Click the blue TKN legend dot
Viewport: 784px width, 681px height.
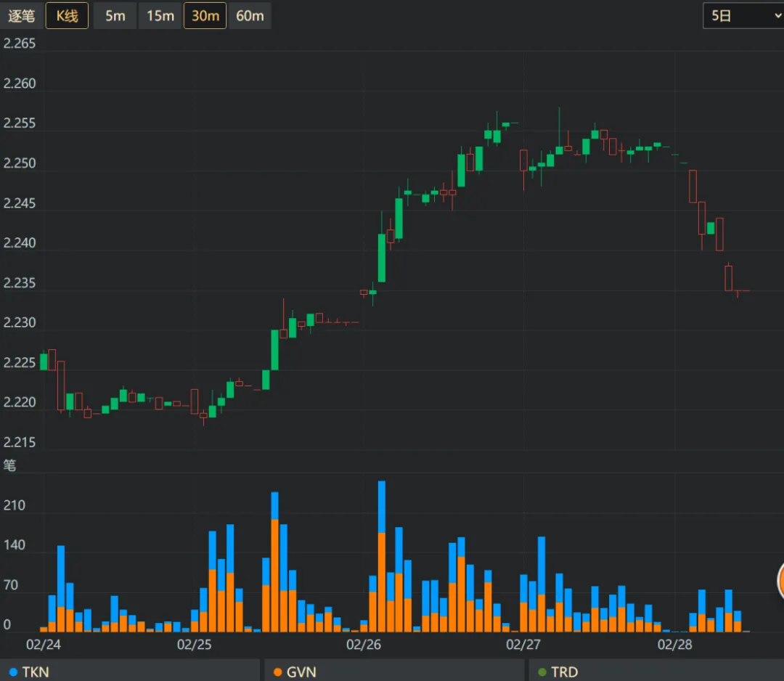click(14, 672)
